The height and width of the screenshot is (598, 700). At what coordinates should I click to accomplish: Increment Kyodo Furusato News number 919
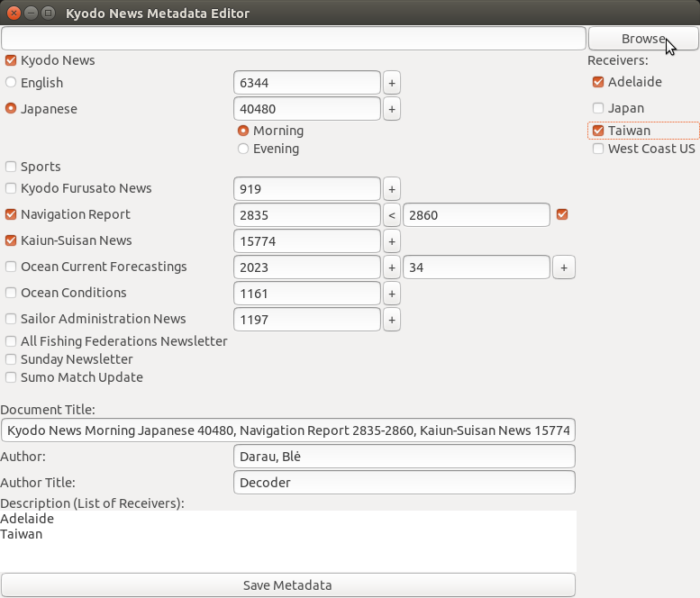tap(392, 189)
